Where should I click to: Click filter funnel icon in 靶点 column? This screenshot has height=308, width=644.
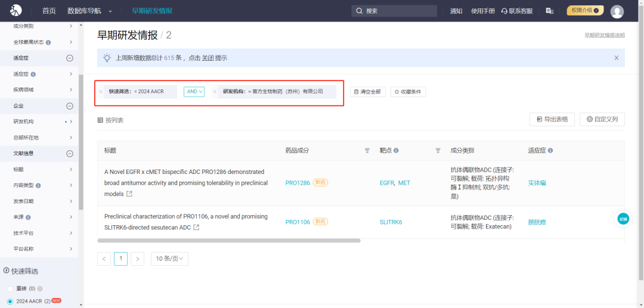(x=438, y=151)
